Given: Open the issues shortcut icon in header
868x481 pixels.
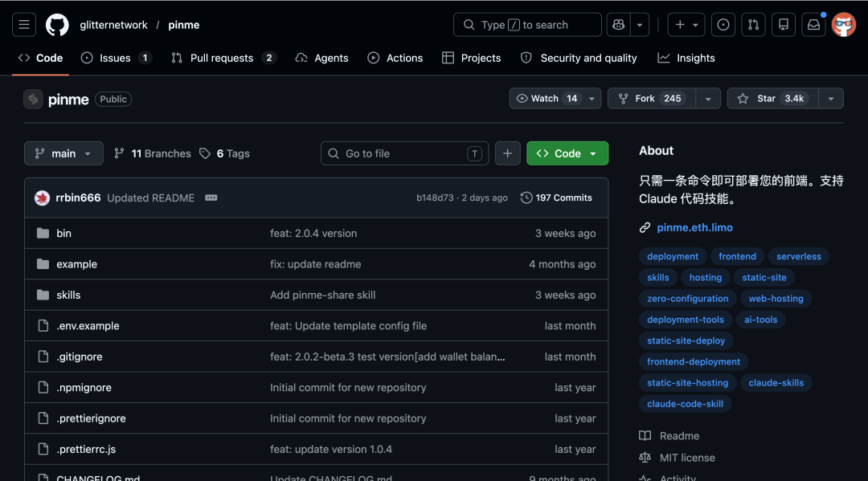Looking at the screenshot, I should point(723,25).
